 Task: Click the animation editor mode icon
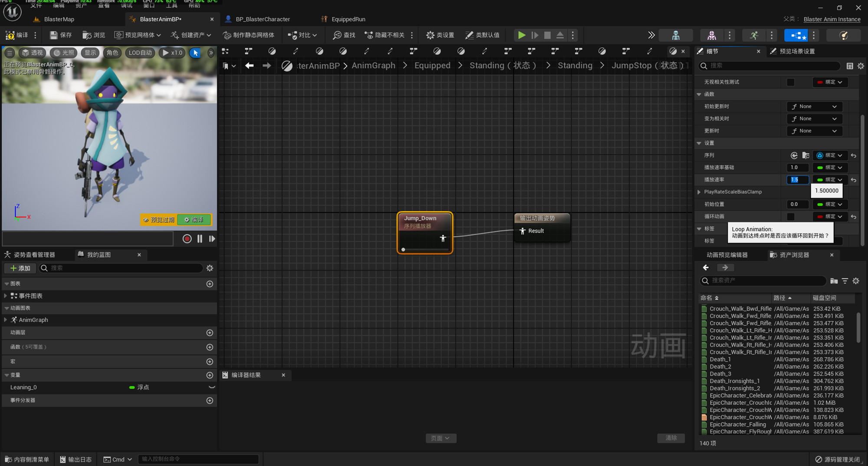754,35
